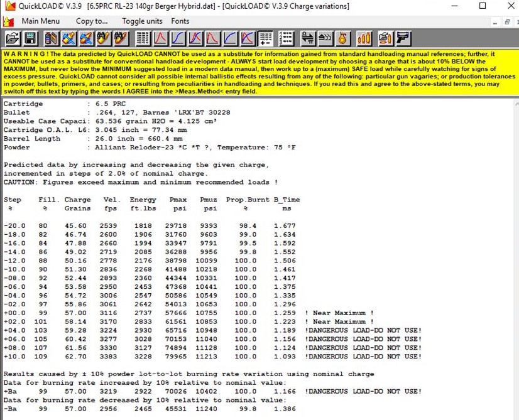Click the Toggle units menu item
This screenshot has height=420, width=519.
pyautogui.click(x=142, y=21)
